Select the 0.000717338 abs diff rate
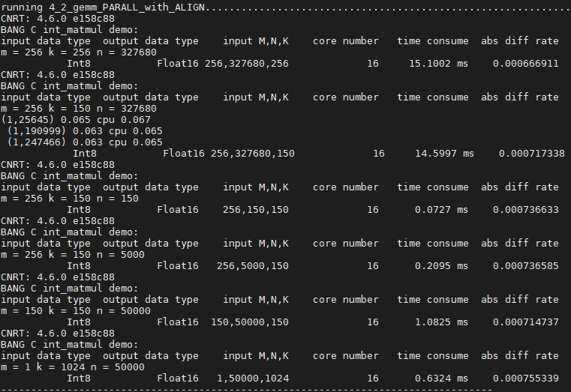The height and width of the screenshot is (392, 571). tap(531, 154)
